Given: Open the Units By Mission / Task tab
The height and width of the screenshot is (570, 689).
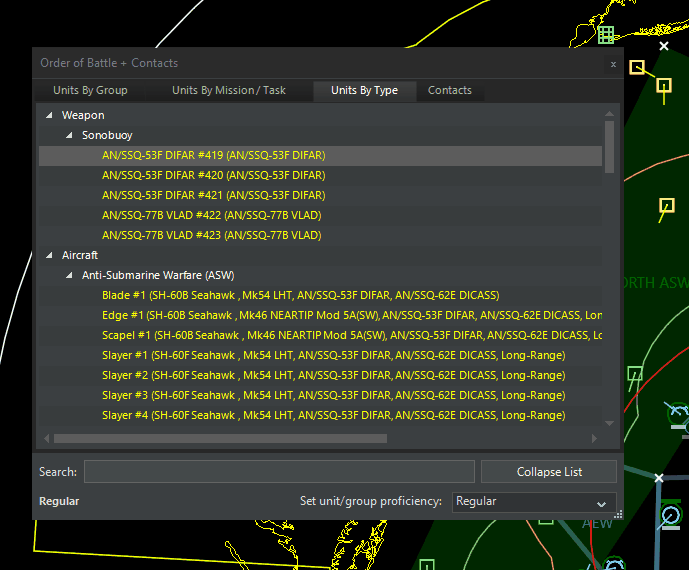Looking at the screenshot, I should click(228, 91).
